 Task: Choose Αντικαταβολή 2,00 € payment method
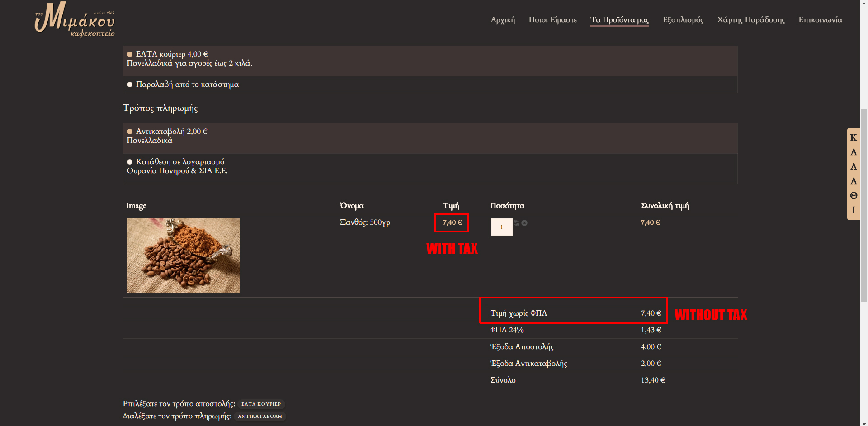(x=130, y=132)
